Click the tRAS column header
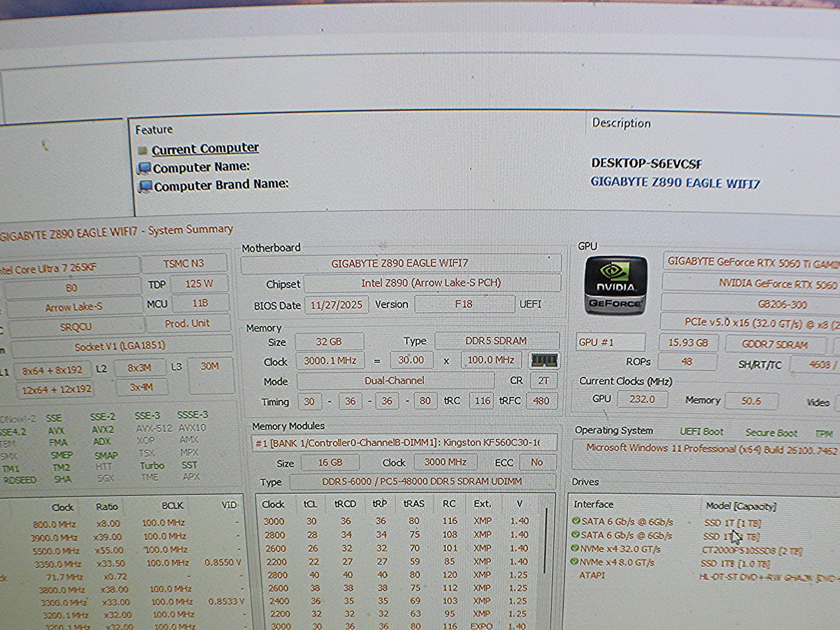Image resolution: width=840 pixels, height=630 pixels. coord(414,504)
